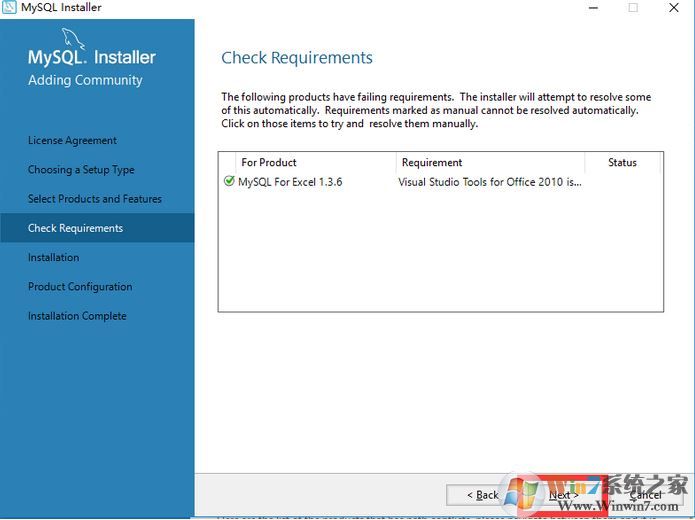Viewport: 695px width, 520px height.
Task: Click the Cancel button
Action: point(645,495)
